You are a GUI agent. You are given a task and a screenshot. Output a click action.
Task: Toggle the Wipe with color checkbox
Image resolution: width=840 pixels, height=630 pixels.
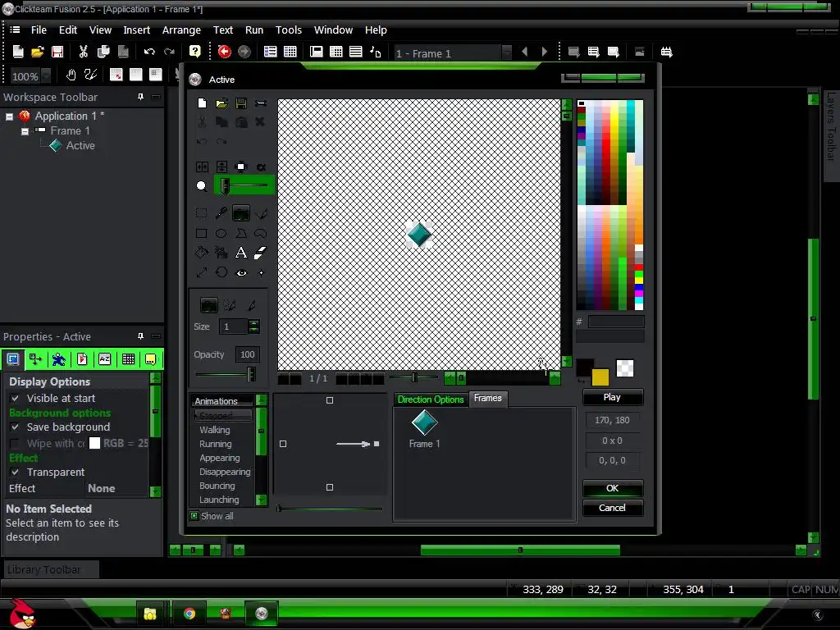tap(15, 443)
